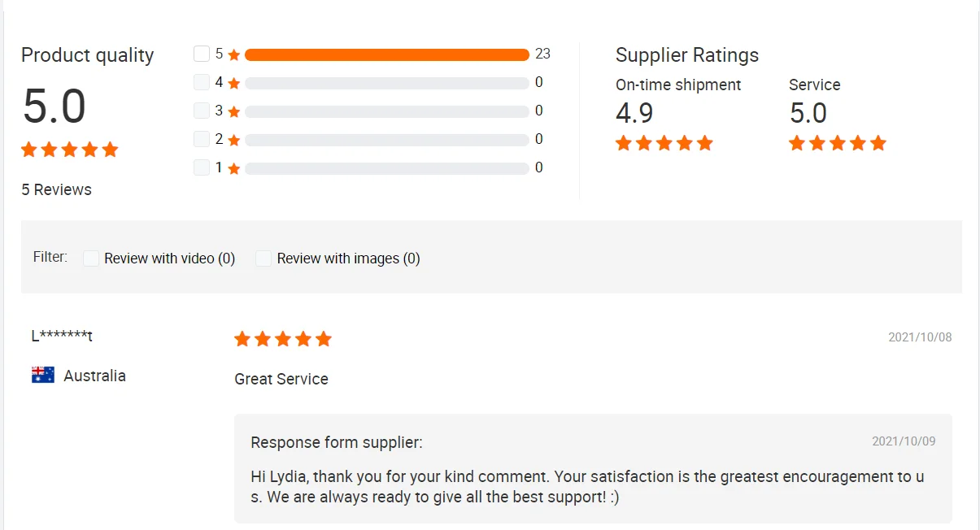Screen dimensions: 980x530
Task: Click the star icon beside rating 1
Action: pos(234,168)
